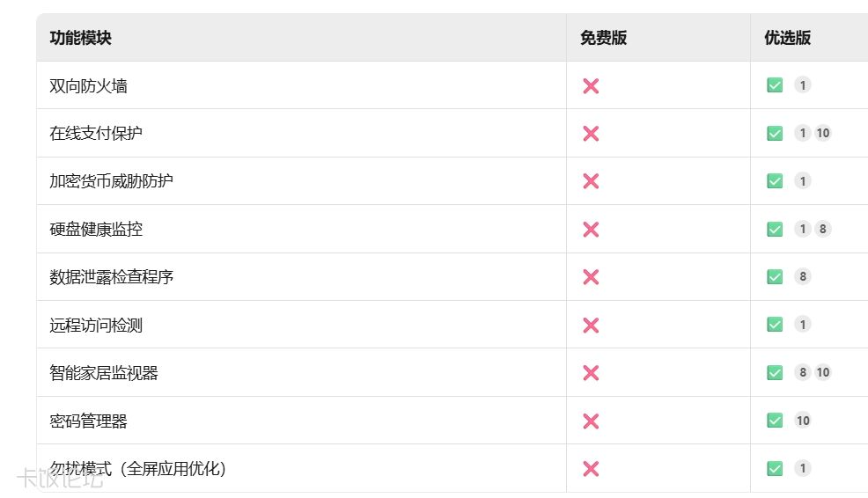
Task: Select the 加密货币威胁防护 feature name
Action: [111, 181]
